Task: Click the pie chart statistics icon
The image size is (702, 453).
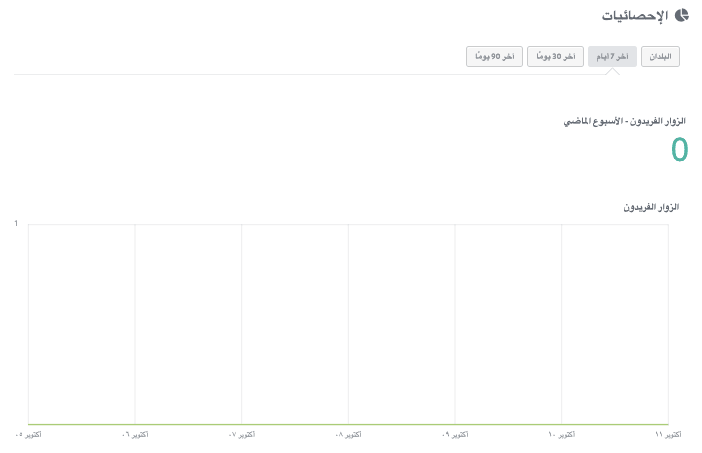Action: [682, 16]
